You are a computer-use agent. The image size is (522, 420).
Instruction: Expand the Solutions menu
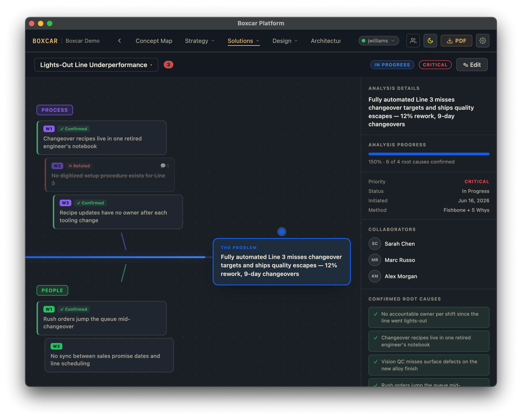tap(243, 41)
